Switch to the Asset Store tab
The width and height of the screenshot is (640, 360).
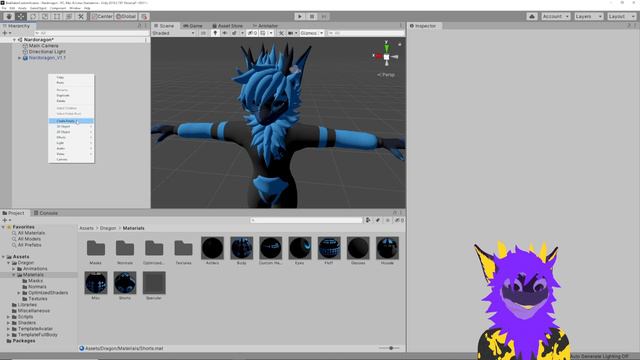[x=227, y=26]
